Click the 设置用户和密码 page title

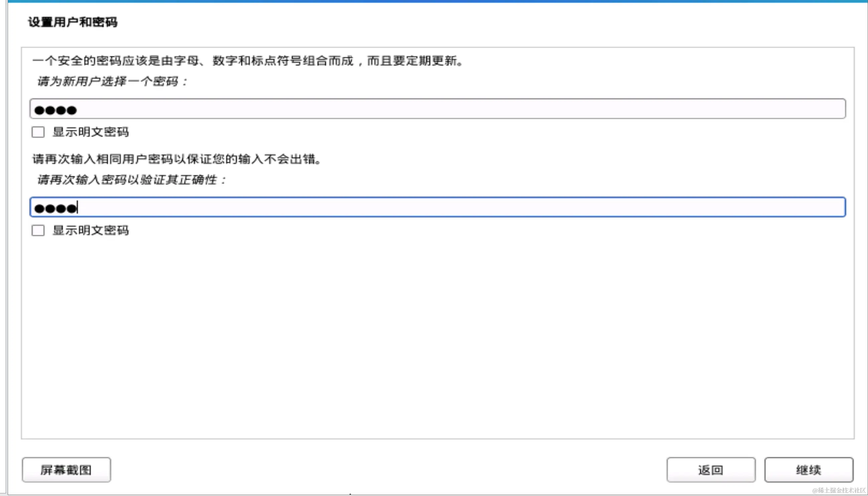(73, 22)
